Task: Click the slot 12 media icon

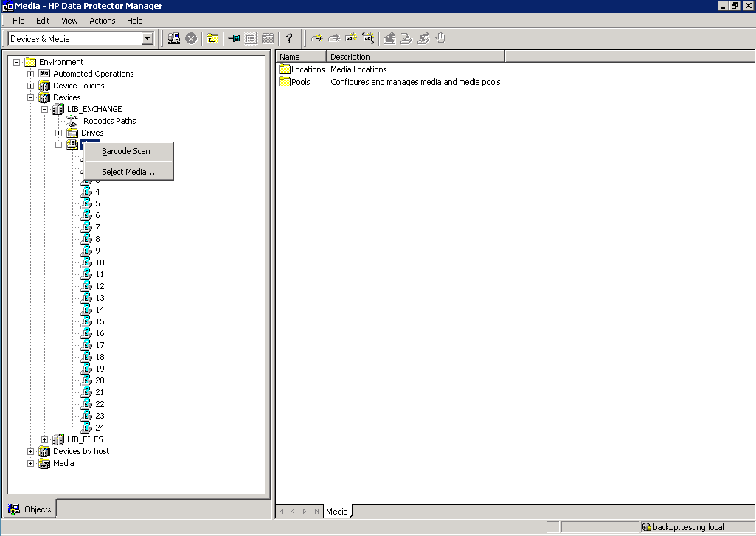Action: tap(86, 286)
